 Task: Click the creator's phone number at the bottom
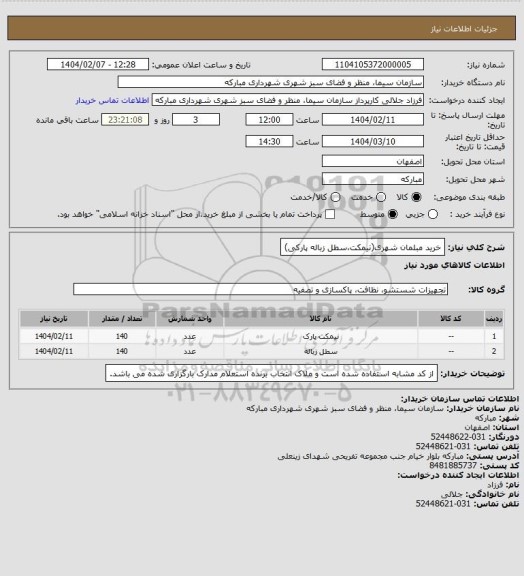click(x=443, y=504)
